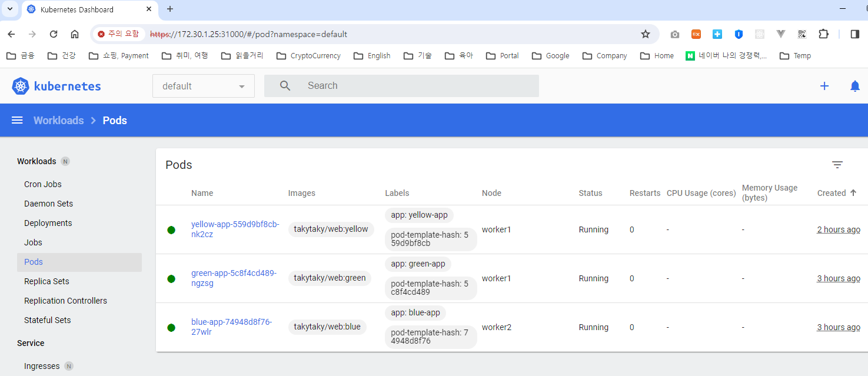This screenshot has width=868, height=376.
Task: Click the Name column header
Action: click(x=202, y=193)
